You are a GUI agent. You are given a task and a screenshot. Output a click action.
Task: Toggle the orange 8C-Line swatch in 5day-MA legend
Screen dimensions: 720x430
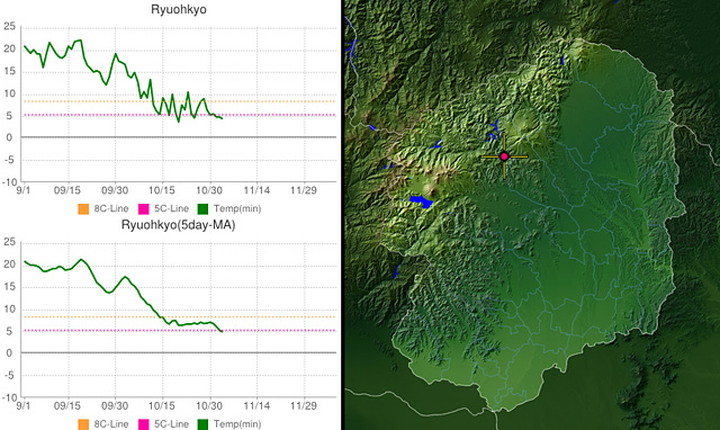[83, 424]
